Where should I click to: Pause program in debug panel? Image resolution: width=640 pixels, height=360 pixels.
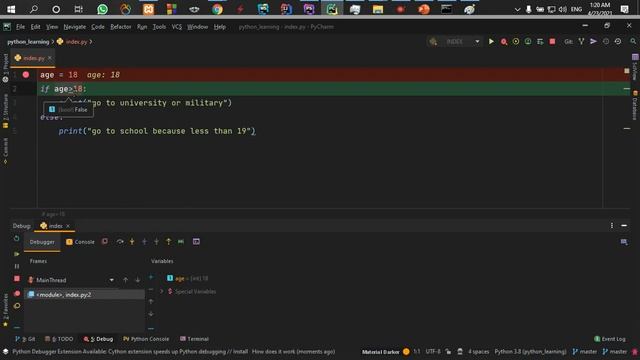pos(17,266)
